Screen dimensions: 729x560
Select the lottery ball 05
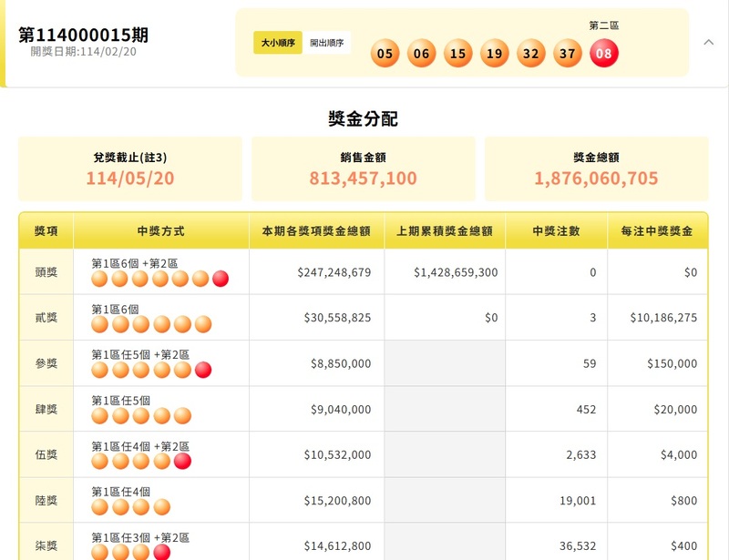coord(384,53)
